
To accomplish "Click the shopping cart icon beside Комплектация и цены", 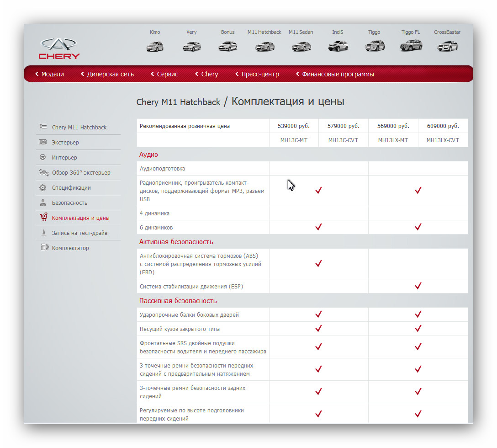I will coord(43,217).
